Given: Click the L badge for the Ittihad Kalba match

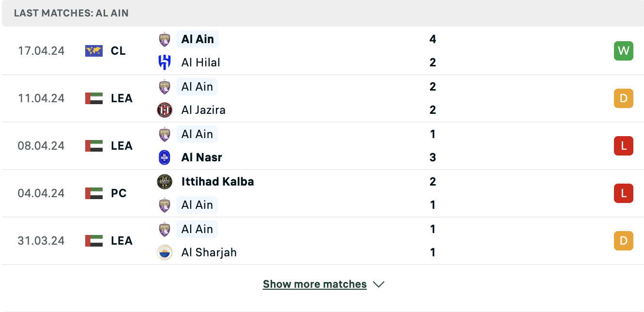Looking at the screenshot, I should click(x=624, y=193).
